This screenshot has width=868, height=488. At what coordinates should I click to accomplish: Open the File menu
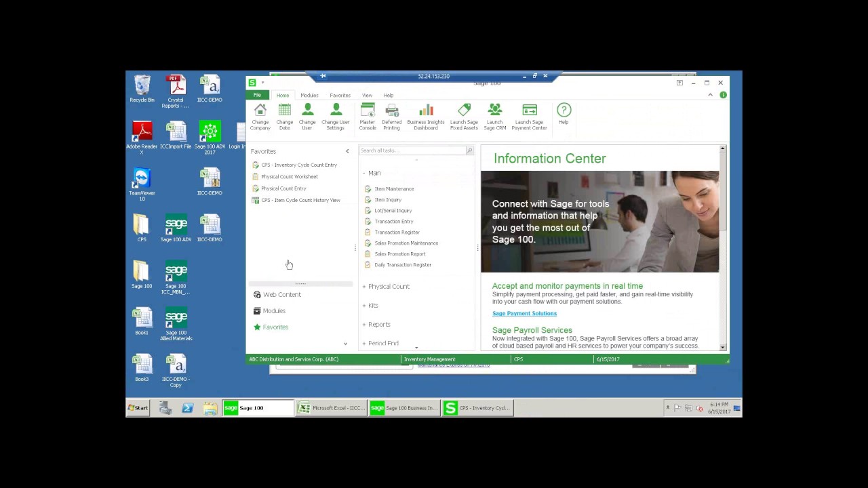coord(257,95)
